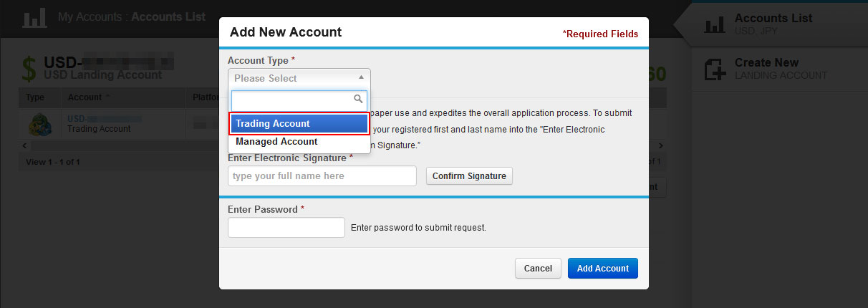Screen dimensions: 868x308
Task: Click the dropdown search text box
Action: click(x=299, y=100)
